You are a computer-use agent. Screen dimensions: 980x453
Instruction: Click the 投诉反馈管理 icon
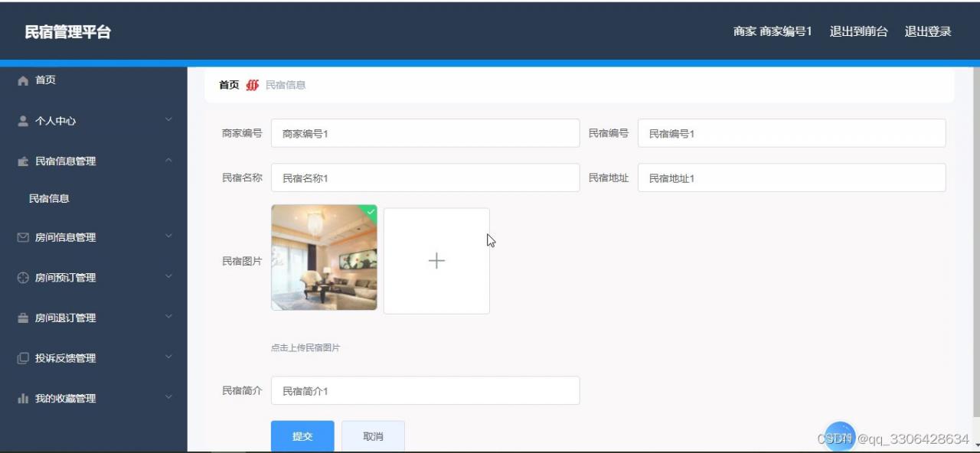(x=23, y=357)
